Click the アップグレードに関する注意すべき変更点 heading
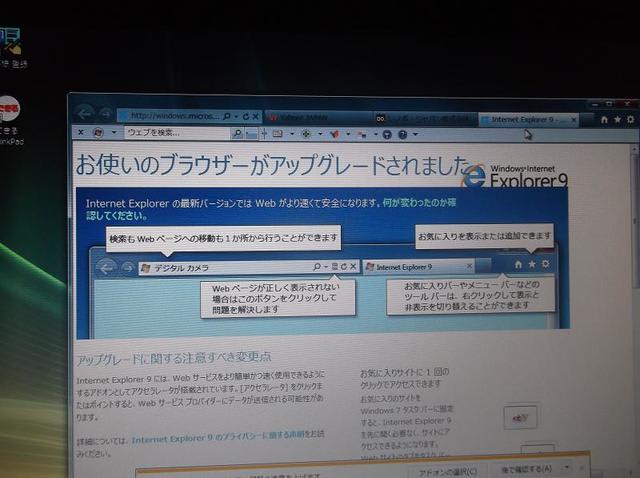The height and width of the screenshot is (478, 640). [x=174, y=358]
